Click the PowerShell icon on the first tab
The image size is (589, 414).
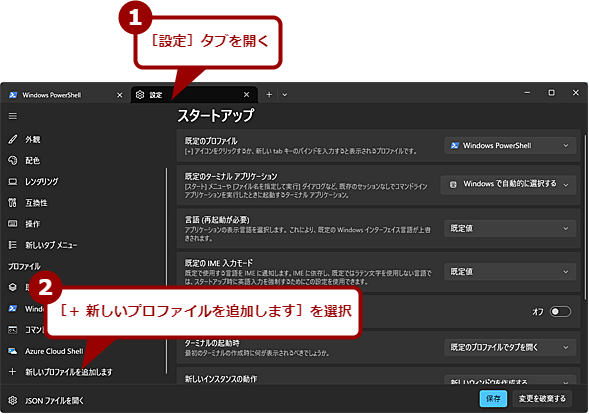13,95
